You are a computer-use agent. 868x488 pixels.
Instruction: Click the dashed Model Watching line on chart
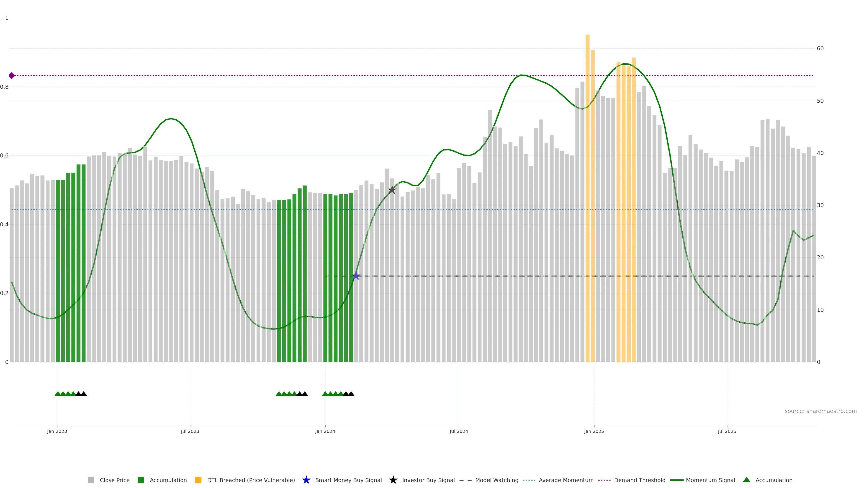(505, 276)
